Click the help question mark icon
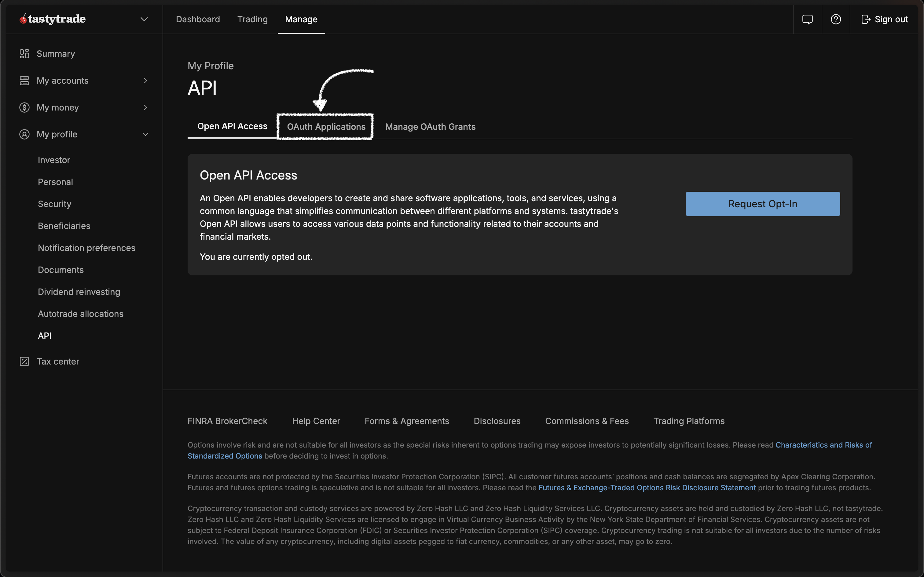This screenshot has height=577, width=924. [836, 19]
